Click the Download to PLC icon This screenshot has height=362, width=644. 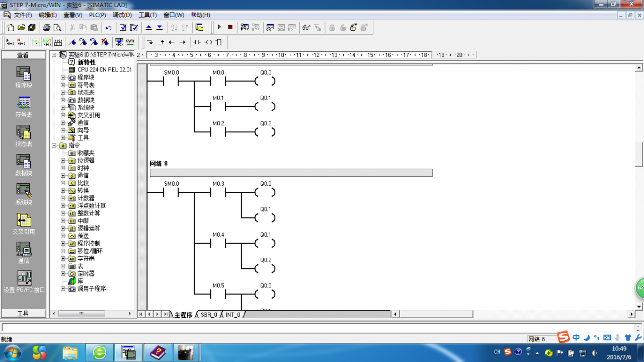(159, 27)
